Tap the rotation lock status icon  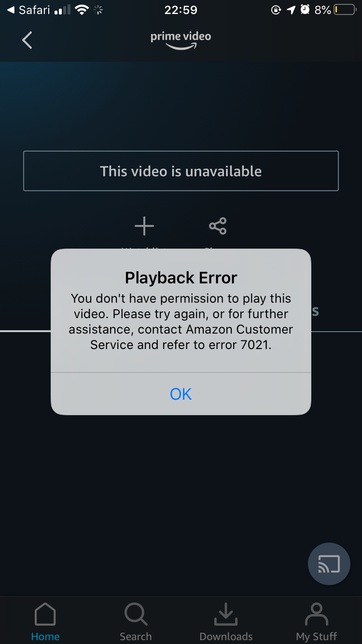click(276, 10)
